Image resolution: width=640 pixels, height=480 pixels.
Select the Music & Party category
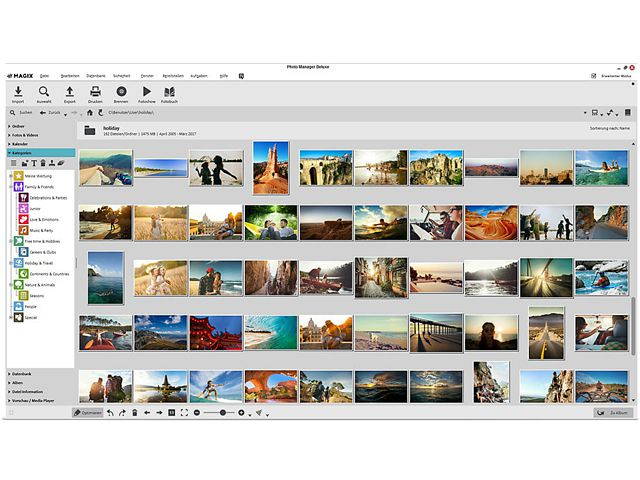point(36,231)
